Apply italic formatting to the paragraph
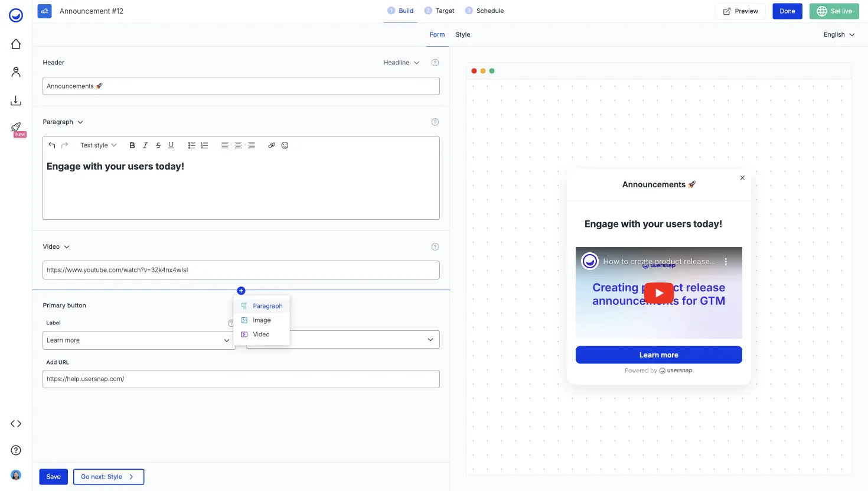This screenshot has width=868, height=491. pyautogui.click(x=145, y=145)
